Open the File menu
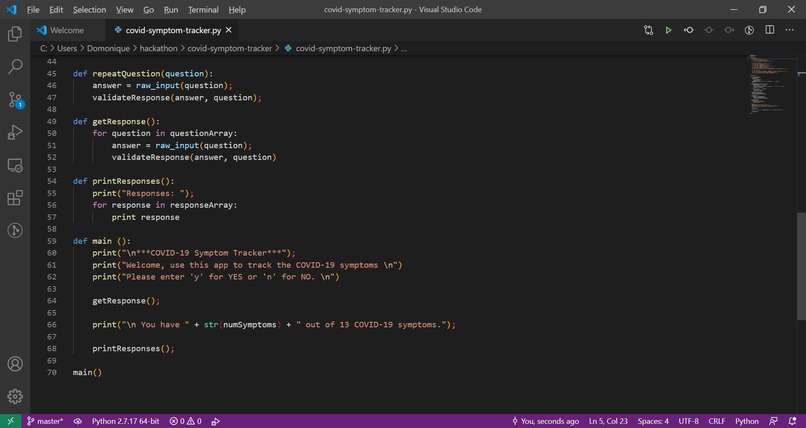The image size is (806, 428). (33, 10)
